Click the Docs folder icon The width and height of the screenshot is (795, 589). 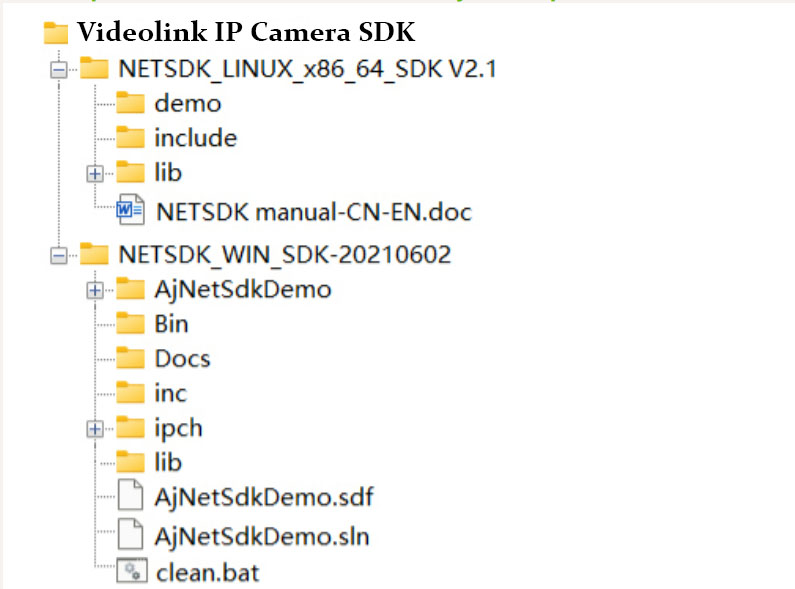131,358
